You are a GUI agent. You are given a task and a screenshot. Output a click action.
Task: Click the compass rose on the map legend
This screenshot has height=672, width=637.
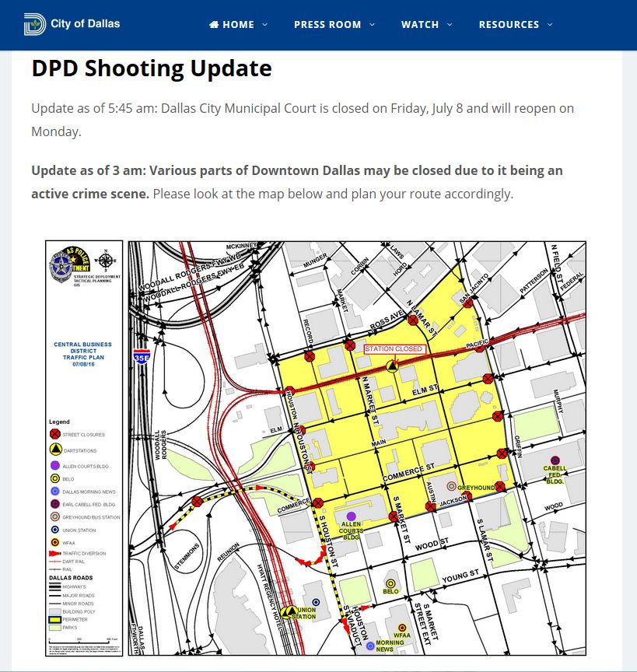[x=106, y=260]
